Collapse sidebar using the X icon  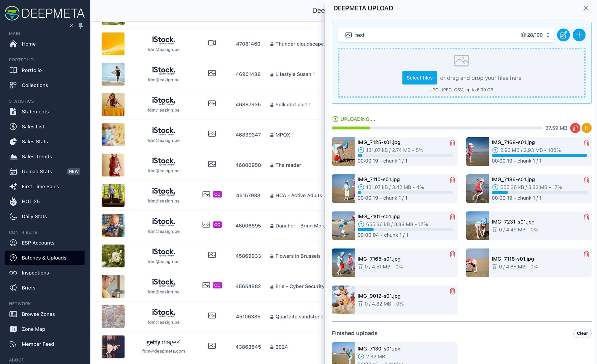[x=71, y=26]
